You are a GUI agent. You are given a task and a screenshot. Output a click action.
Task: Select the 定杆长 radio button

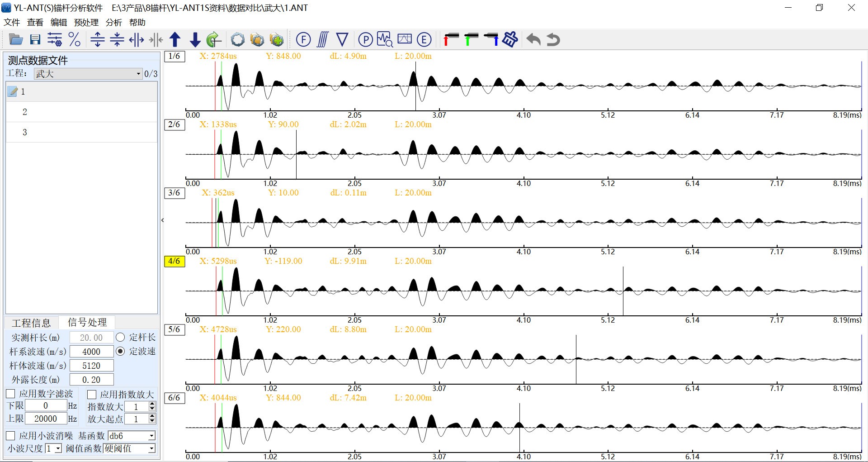(x=120, y=338)
